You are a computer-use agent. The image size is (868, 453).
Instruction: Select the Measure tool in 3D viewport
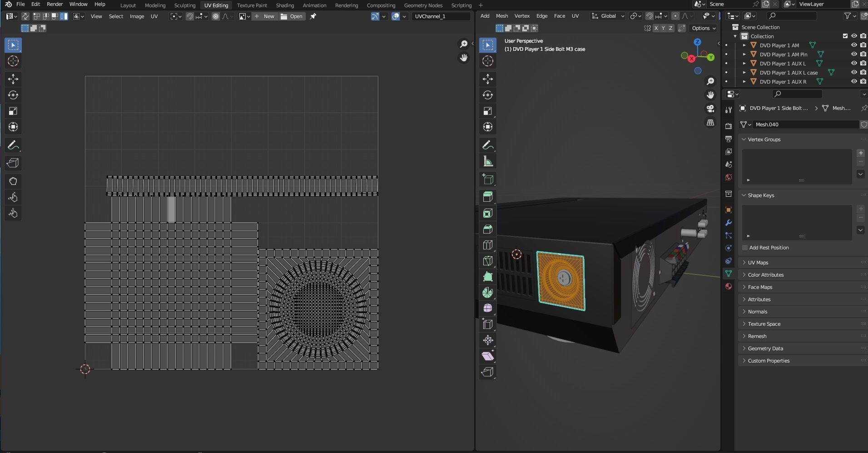[488, 161]
